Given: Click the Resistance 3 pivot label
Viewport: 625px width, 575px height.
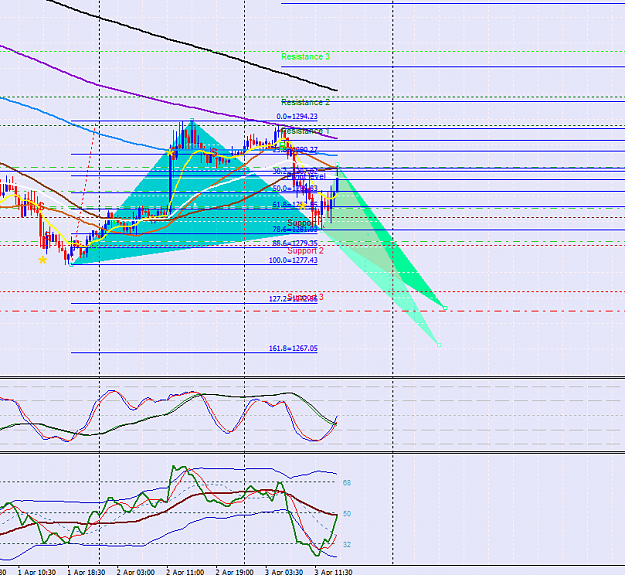Looking at the screenshot, I should (x=305, y=57).
